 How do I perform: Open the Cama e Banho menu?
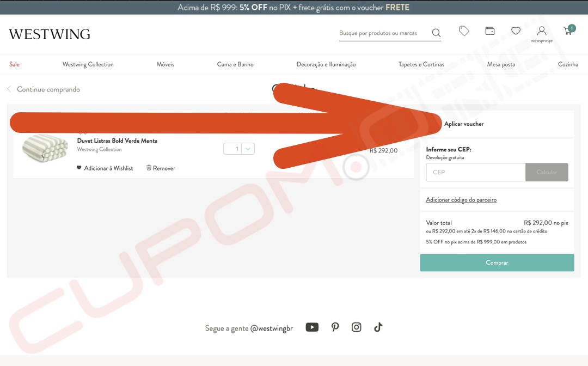[235, 64]
